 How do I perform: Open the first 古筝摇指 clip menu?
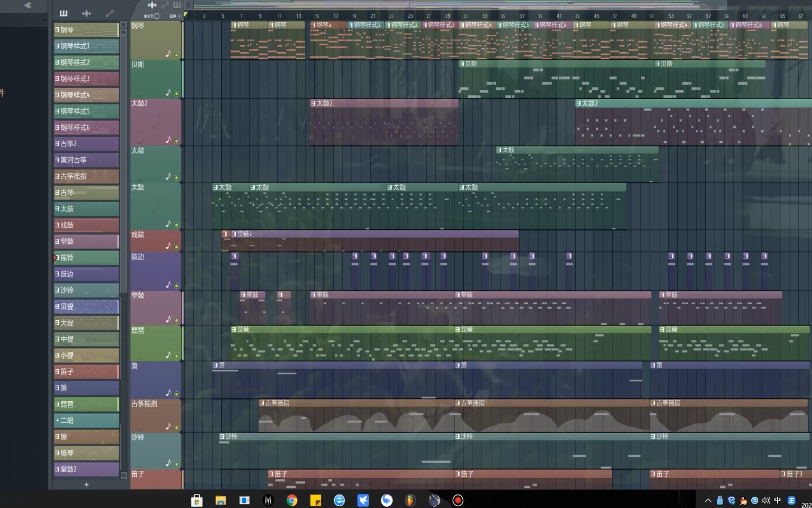coord(262,403)
